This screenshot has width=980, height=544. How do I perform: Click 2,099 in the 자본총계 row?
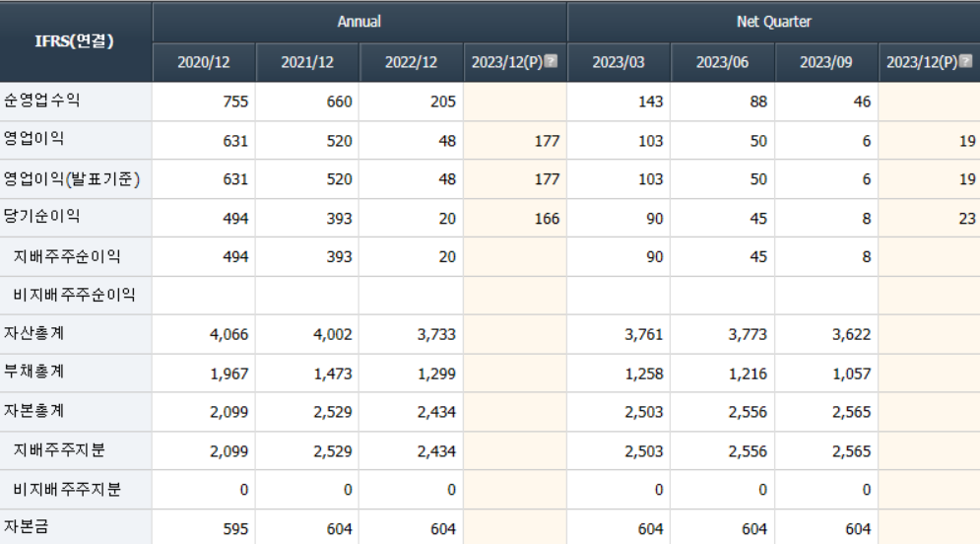[x=229, y=413]
